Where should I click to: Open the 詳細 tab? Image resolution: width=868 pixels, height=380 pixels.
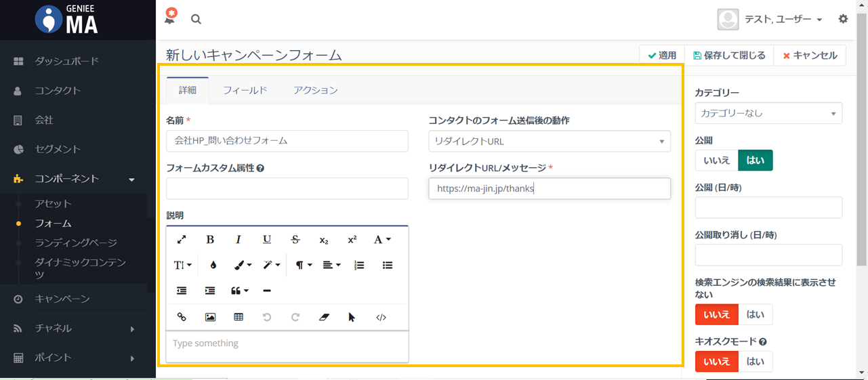188,90
